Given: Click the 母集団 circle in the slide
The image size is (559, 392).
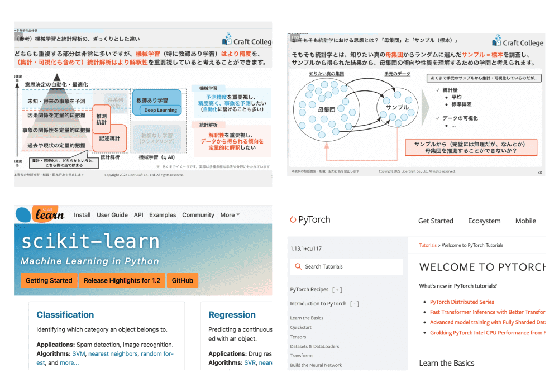Looking at the screenshot, I should click(326, 109).
